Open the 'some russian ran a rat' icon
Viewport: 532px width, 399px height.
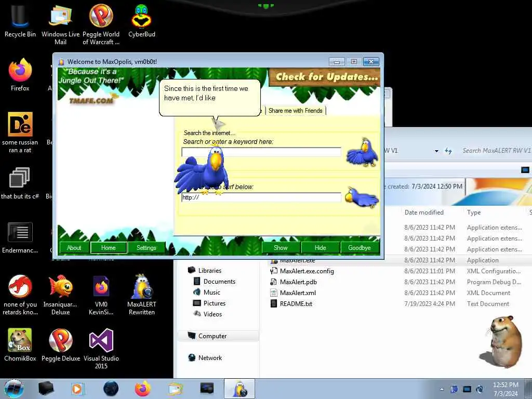[20, 132]
